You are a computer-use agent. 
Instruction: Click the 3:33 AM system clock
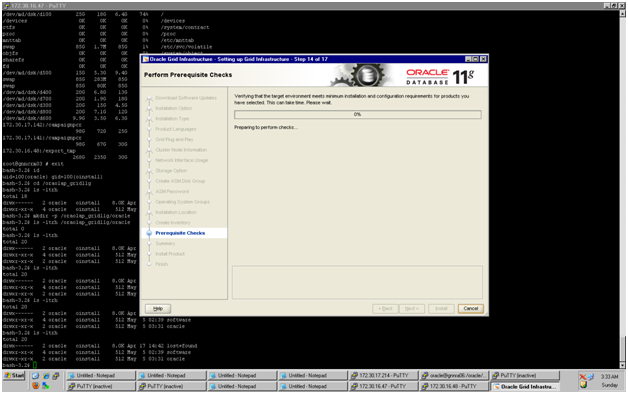(609, 377)
